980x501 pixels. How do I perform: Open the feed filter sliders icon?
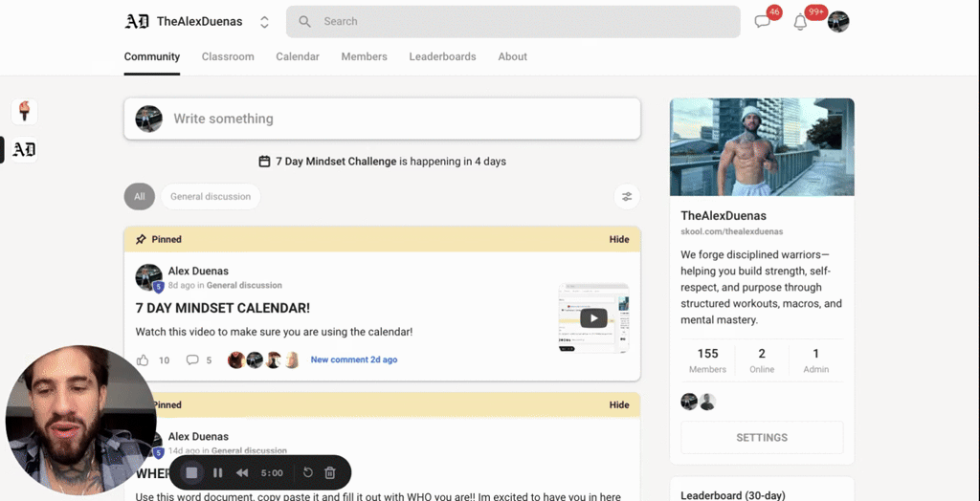[x=627, y=196]
